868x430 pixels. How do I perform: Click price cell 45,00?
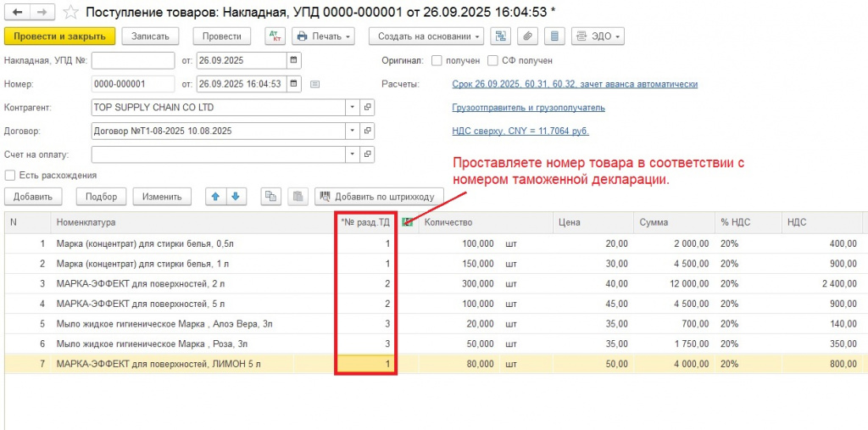(593, 304)
